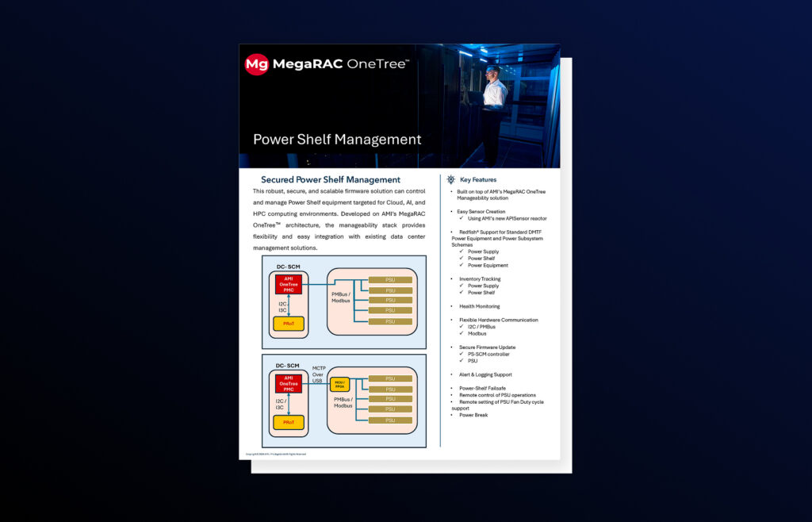This screenshot has height=522, width=812.
Task: Click the 'Power Break' bullet
Action: click(x=473, y=415)
